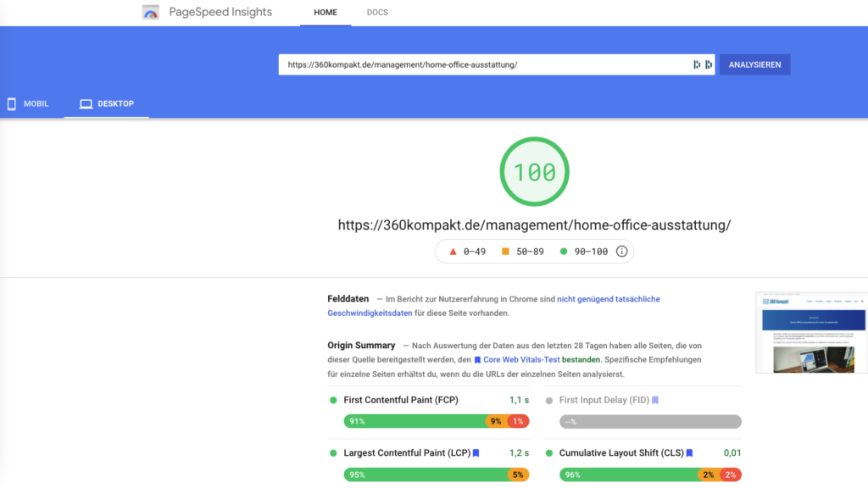Click the green dot beside FCP

pyautogui.click(x=333, y=400)
